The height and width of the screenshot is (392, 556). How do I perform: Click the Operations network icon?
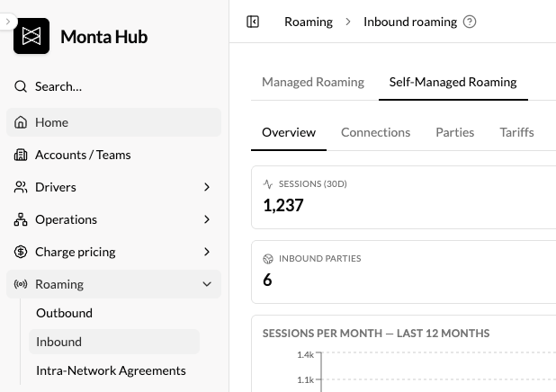point(21,219)
